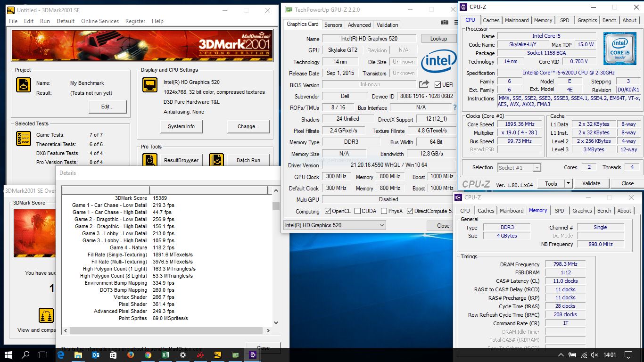Click Details scrollbar down arrow
Screen dimensions: 644x362
[276, 323]
